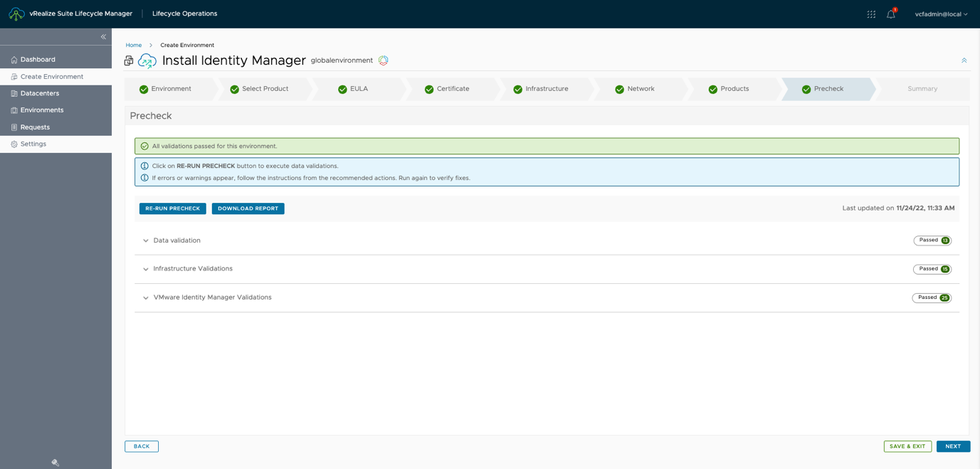Click the pin icon at sidebar bottom
Image resolution: width=980 pixels, height=469 pixels.
point(56,463)
